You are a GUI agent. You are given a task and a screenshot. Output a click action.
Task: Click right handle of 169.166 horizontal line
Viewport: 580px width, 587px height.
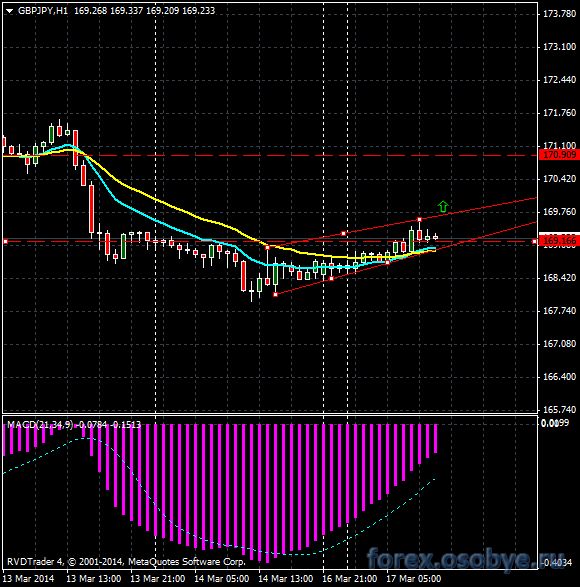point(534,242)
